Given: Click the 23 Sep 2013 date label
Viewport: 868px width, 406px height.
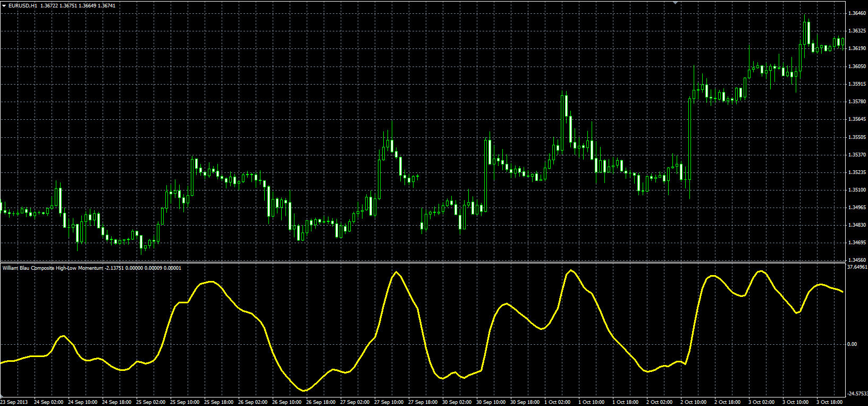Looking at the screenshot, I should [x=14, y=402].
